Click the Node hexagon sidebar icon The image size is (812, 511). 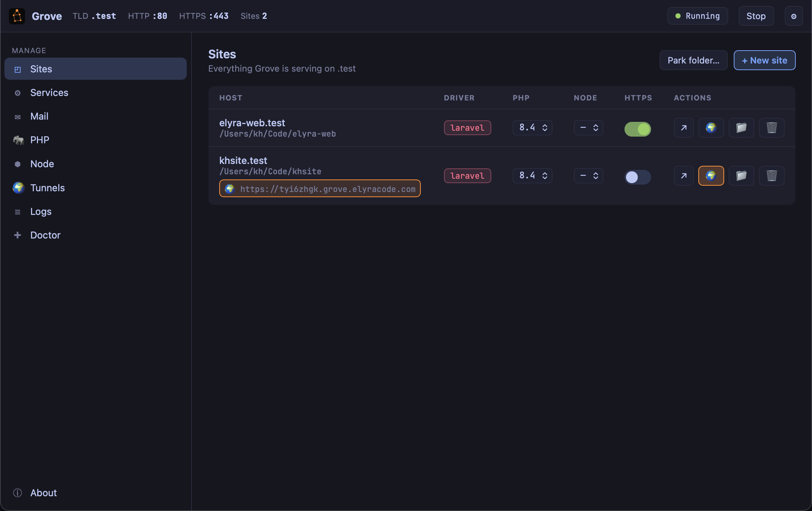point(18,164)
